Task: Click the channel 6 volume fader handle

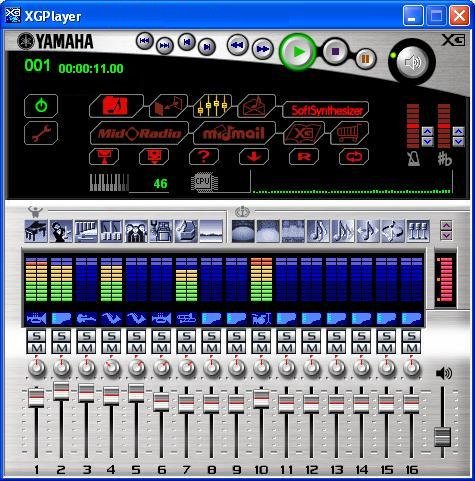Action: tap(161, 402)
